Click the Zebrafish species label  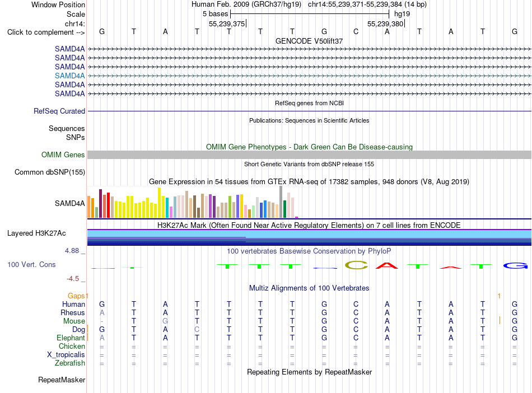[x=69, y=363]
